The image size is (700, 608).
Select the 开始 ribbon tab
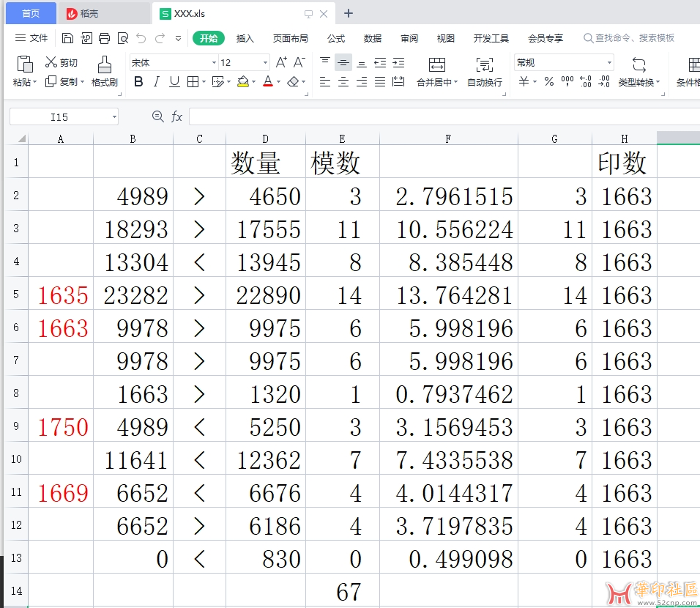pos(209,38)
